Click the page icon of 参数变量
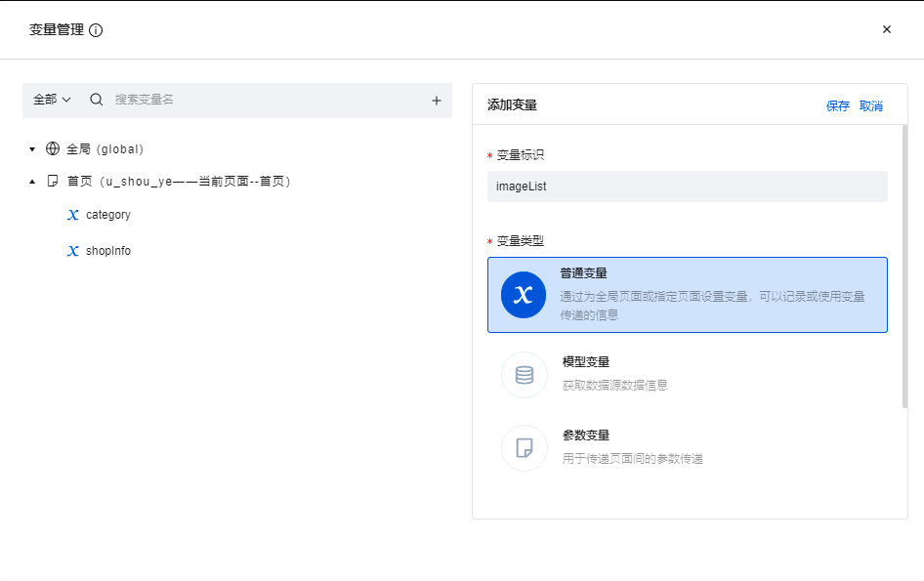This screenshot has height=581, width=924. 524,448
